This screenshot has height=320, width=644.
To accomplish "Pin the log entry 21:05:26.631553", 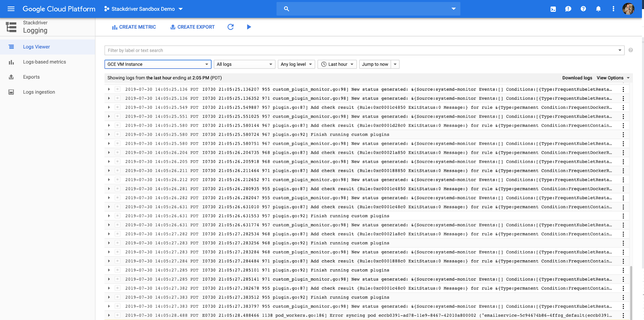I will (117, 216).
